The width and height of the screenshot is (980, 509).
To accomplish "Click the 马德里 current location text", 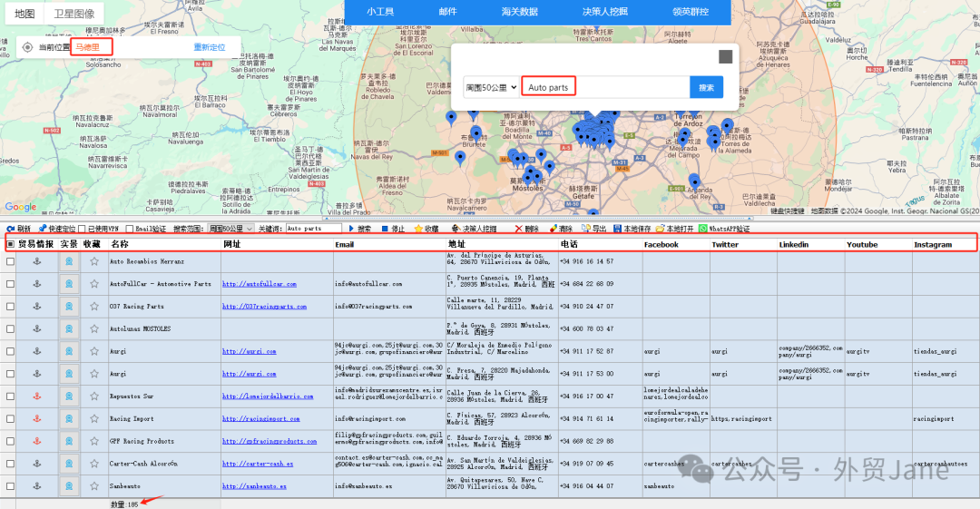I will click(x=87, y=47).
